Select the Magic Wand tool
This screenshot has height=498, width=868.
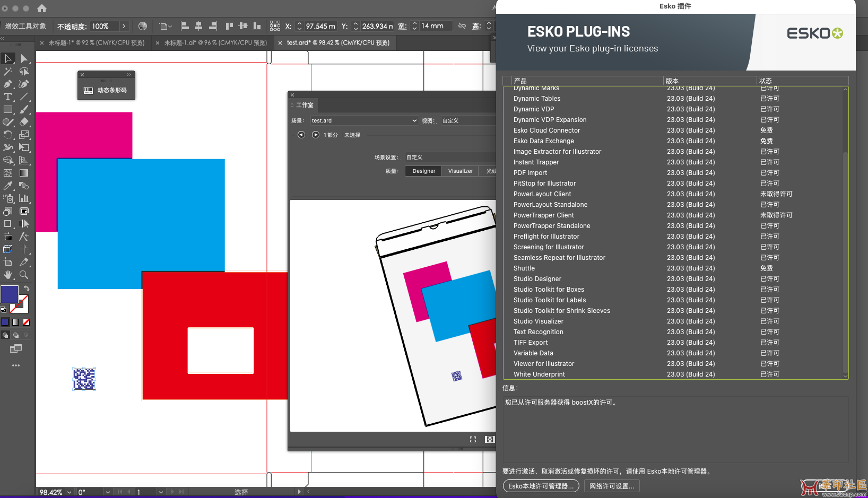8,72
